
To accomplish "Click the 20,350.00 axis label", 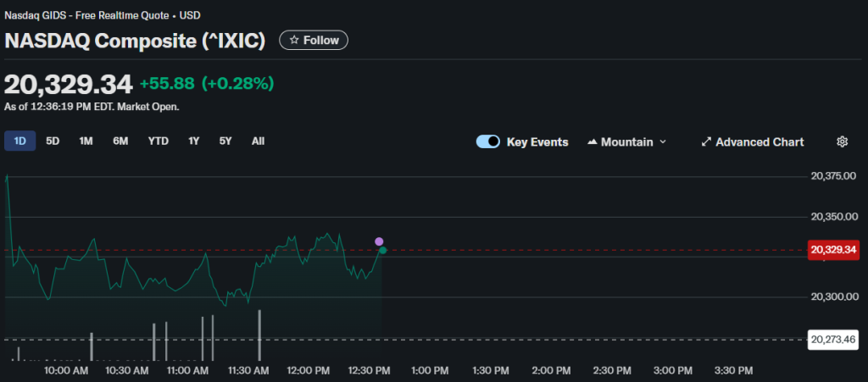I will coord(833,217).
